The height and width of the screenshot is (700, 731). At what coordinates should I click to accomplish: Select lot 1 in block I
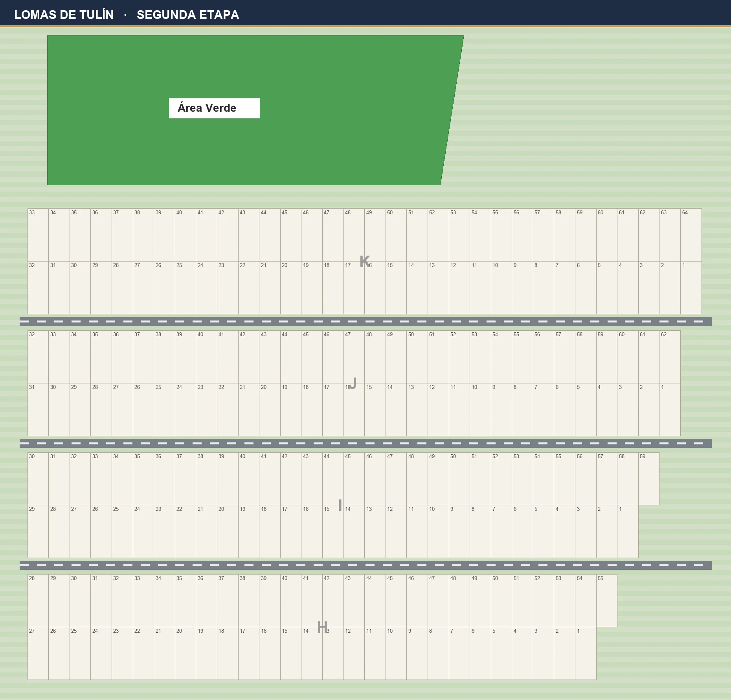tap(628, 531)
